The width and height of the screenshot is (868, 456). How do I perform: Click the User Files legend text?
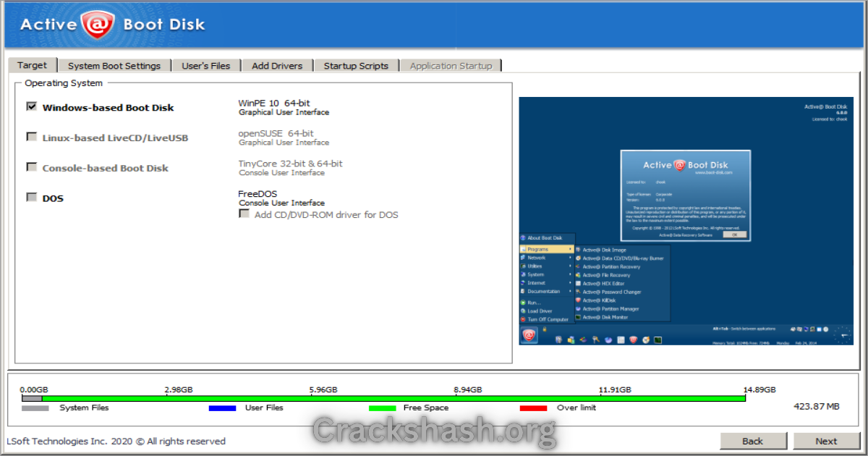(x=264, y=408)
